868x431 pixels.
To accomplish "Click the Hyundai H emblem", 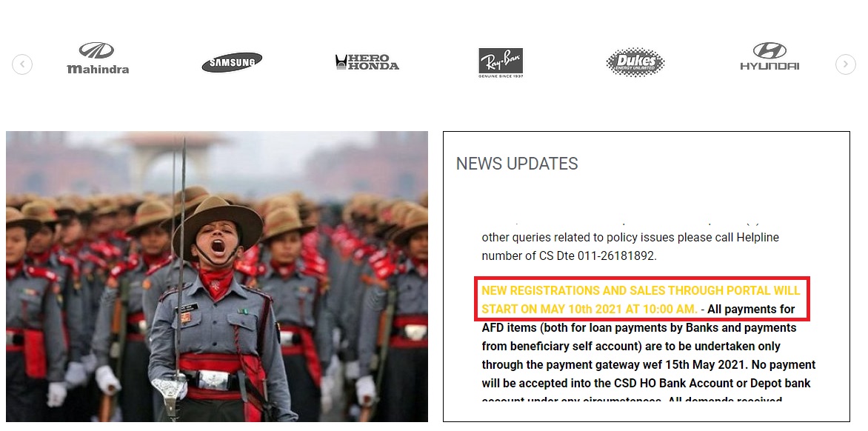I will click(x=769, y=50).
